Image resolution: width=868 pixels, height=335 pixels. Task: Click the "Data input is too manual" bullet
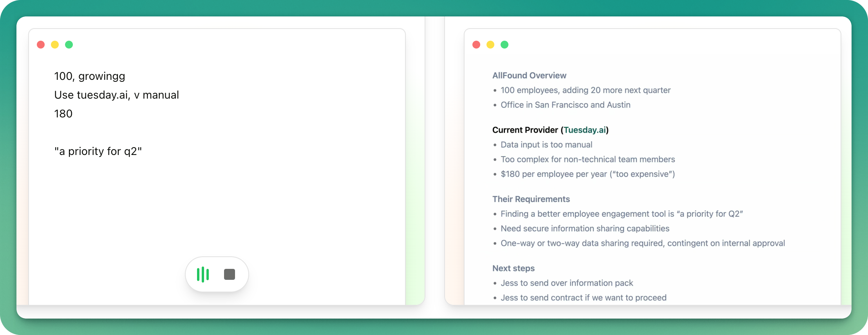coord(546,145)
